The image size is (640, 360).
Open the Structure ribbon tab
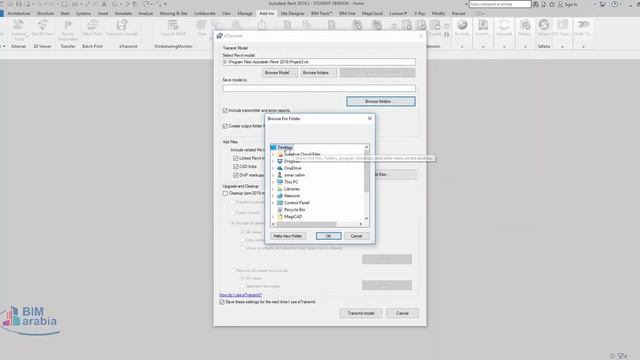45,13
